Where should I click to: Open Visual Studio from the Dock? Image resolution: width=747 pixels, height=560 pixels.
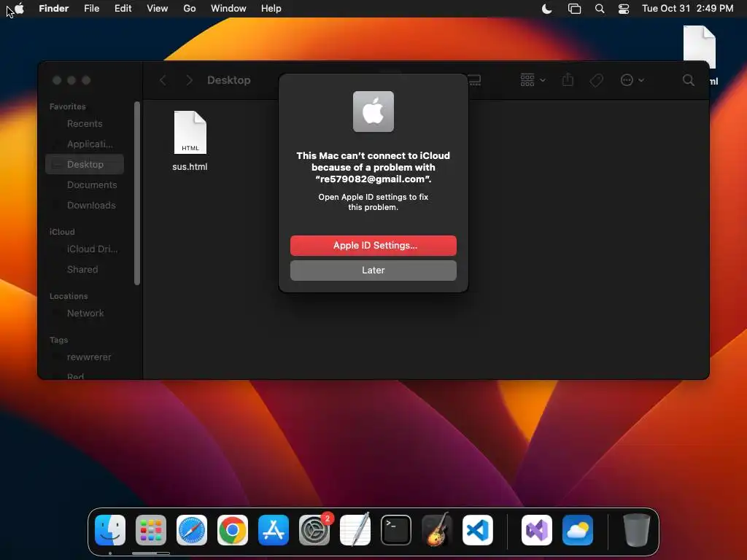537,530
